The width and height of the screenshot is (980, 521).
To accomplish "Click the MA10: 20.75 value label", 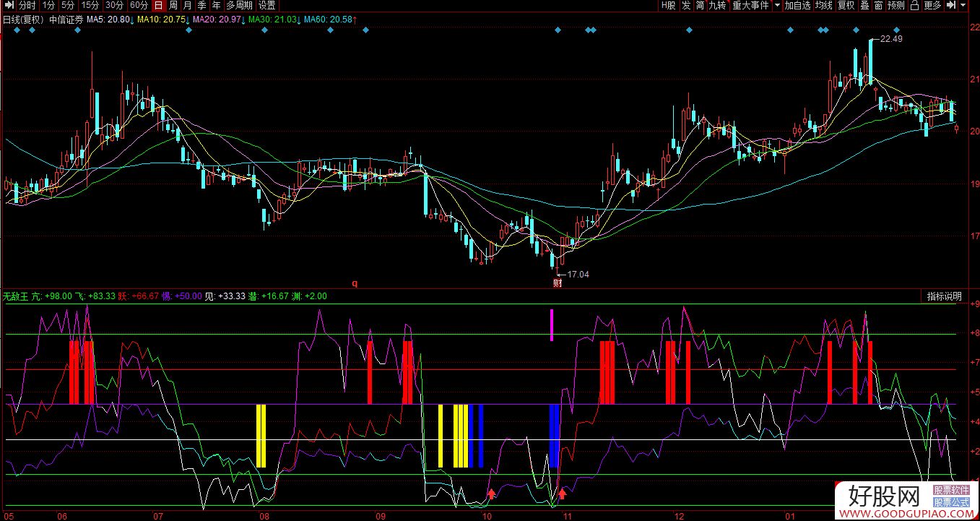I will pyautogui.click(x=161, y=20).
